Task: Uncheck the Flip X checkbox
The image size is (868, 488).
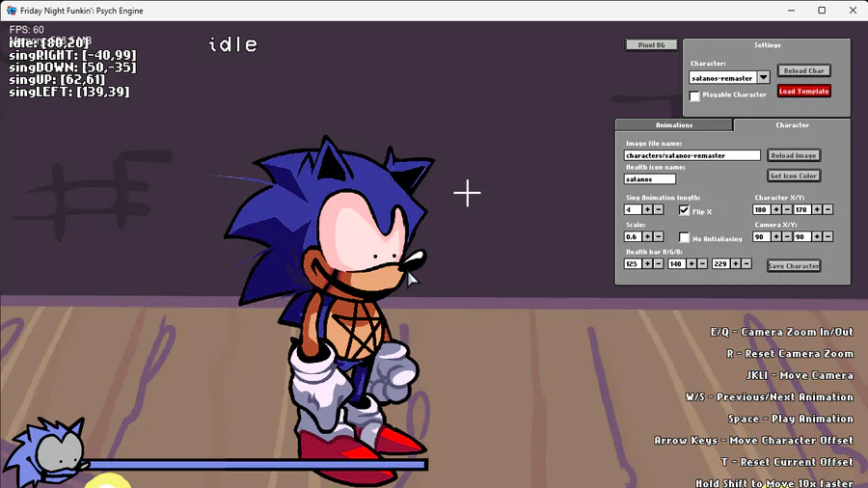Action: click(684, 210)
